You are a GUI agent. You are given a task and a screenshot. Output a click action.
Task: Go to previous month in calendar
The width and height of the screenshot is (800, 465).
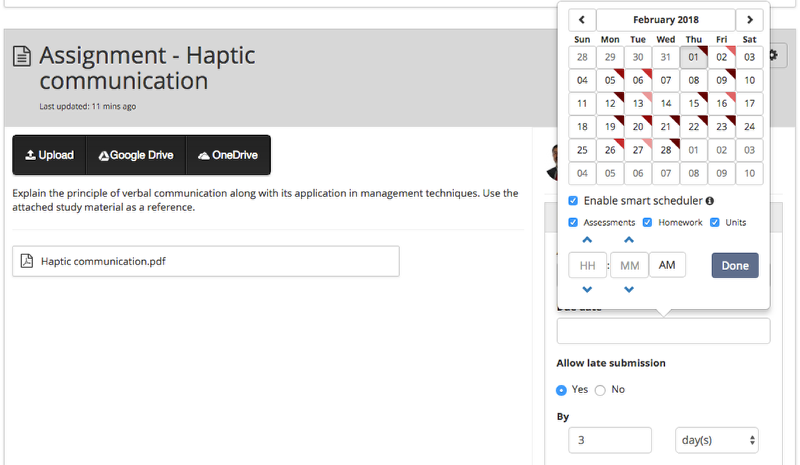582,20
